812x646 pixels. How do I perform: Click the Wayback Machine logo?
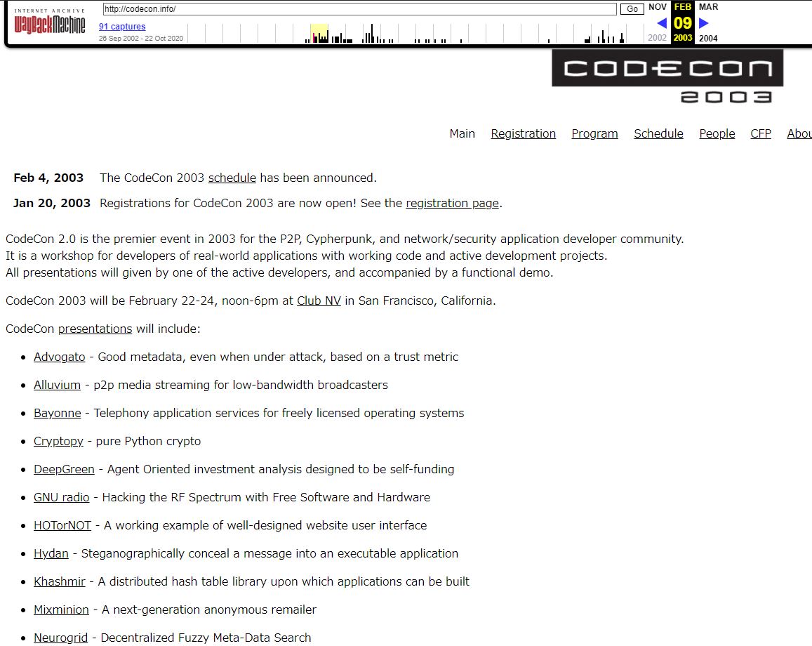point(49,23)
